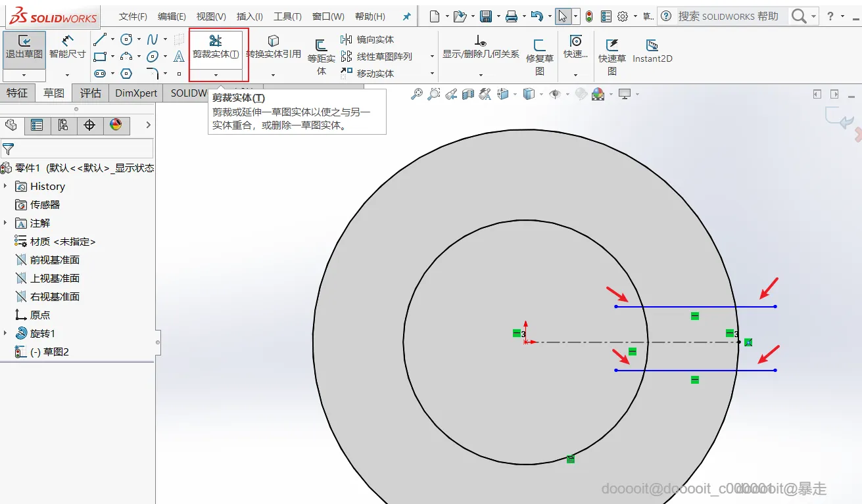Pick the line sketch tool
The width and height of the screenshot is (862, 504).
(100, 40)
